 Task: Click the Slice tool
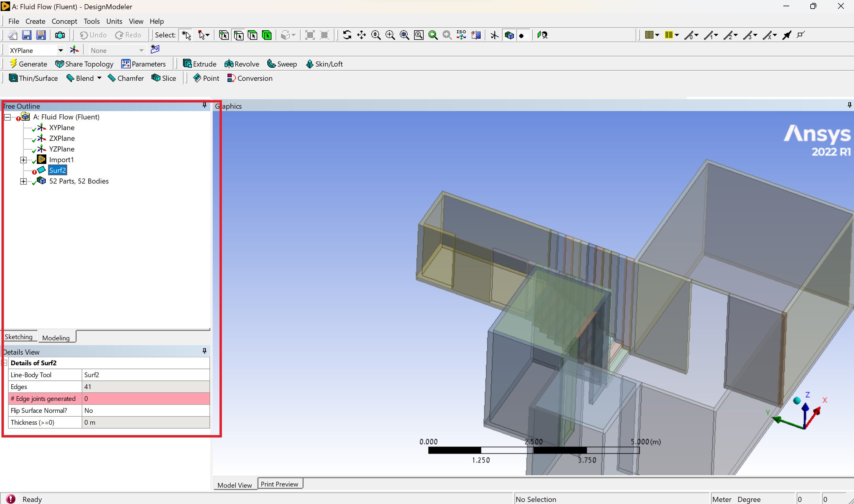[164, 78]
